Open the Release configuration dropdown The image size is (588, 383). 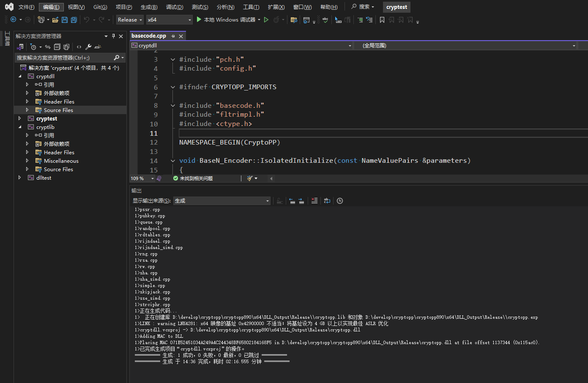coord(130,20)
